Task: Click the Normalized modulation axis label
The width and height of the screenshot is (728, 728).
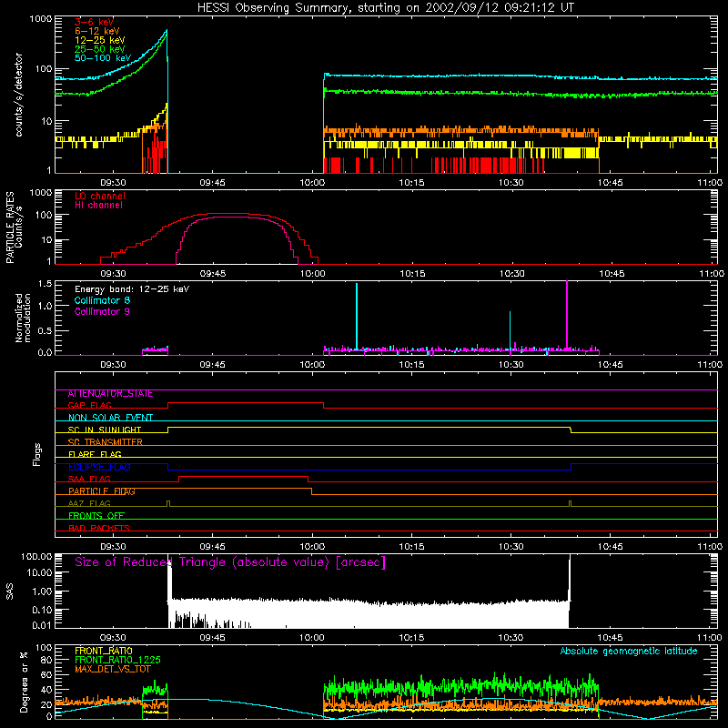Action: pyautogui.click(x=24, y=318)
